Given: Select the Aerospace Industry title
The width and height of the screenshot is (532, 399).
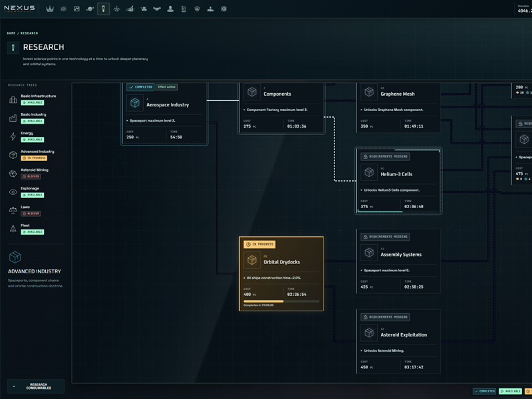Looking at the screenshot, I should [x=168, y=105].
